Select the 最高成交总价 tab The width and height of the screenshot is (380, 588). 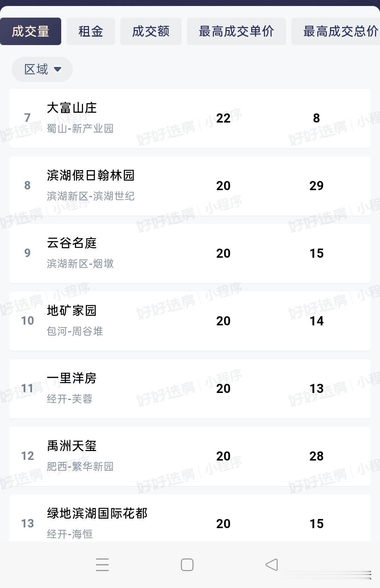click(336, 31)
